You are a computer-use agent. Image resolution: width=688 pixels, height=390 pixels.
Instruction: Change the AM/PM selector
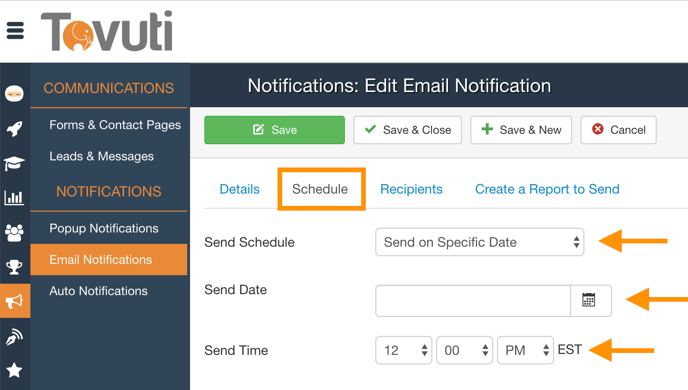pos(525,350)
